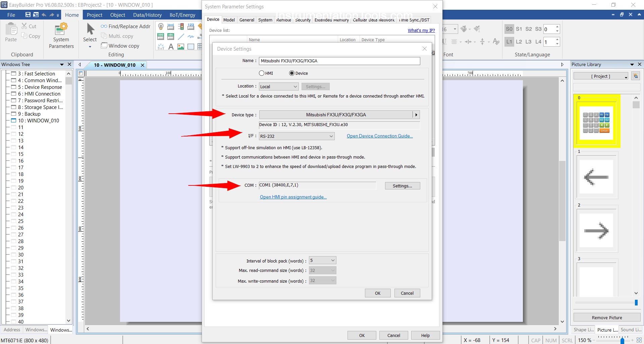Screen dimensions: 644x344
Task: Adjust the zoom slider in status bar
Action: (x=622, y=340)
